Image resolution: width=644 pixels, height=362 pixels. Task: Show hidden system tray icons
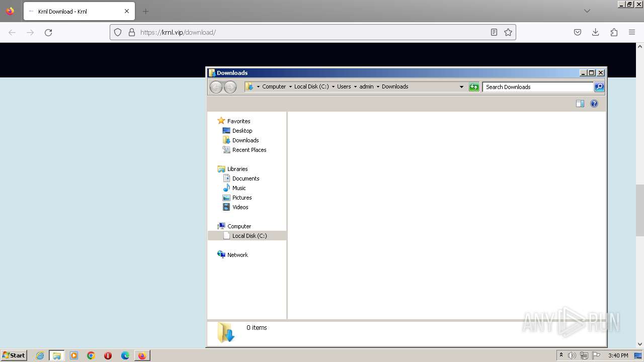[x=561, y=355]
